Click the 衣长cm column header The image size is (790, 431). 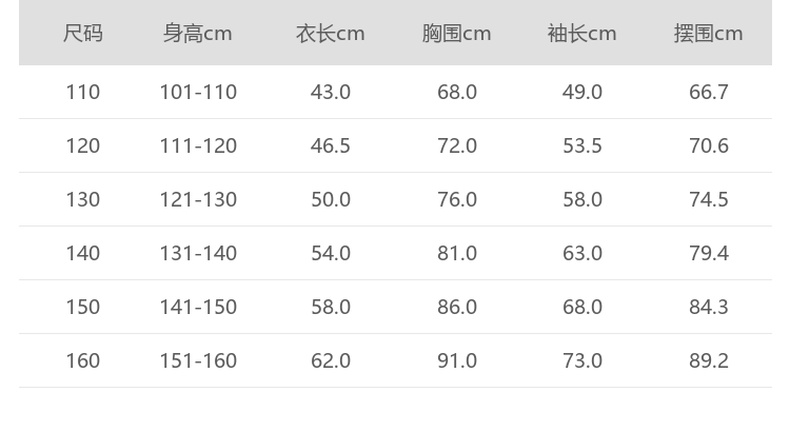pyautogui.click(x=330, y=34)
